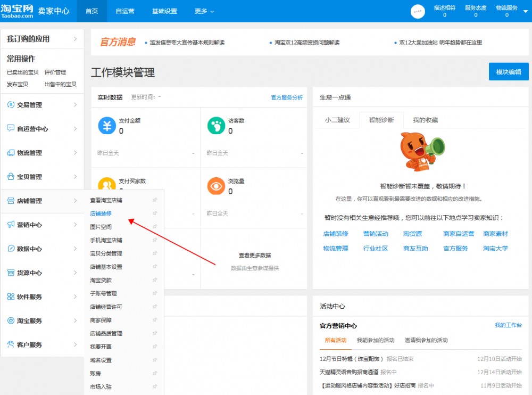Click the orange 浏览量 eye icon
The width and height of the screenshot is (532, 395).
pyautogui.click(x=216, y=186)
